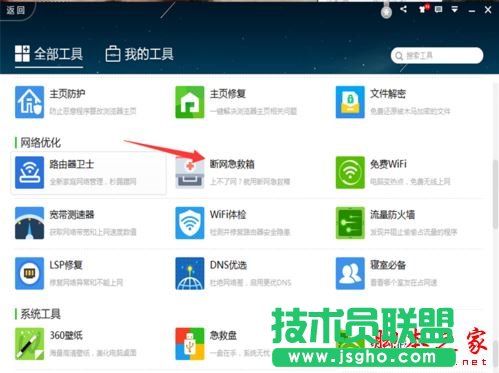
Task: Switch to the 我的工具 tab
Action: tap(139, 54)
